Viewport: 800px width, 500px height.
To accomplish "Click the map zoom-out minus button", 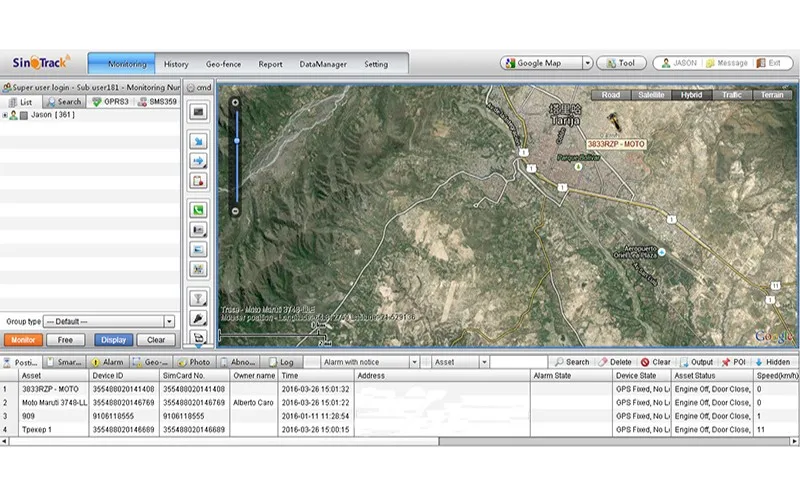I will point(235,211).
